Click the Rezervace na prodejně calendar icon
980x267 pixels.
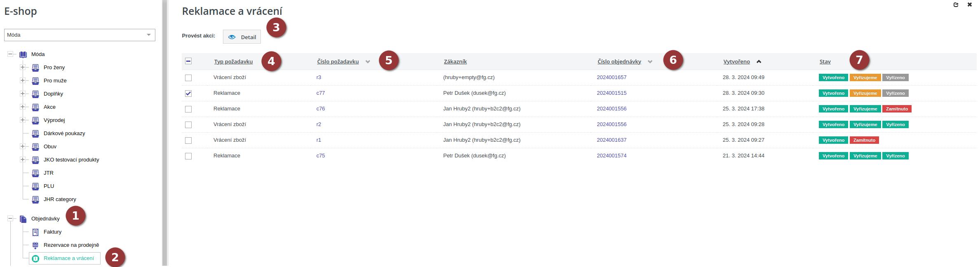tap(35, 245)
